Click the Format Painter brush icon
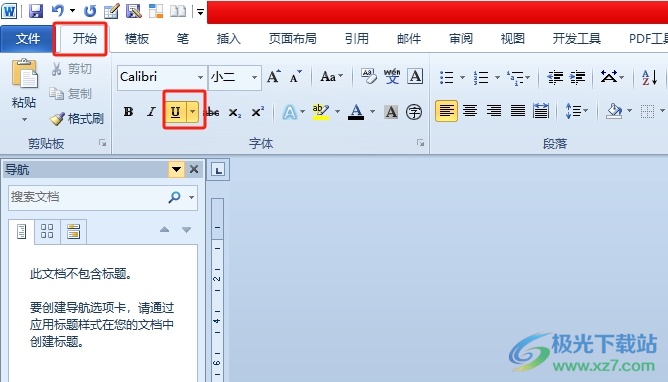 [x=57, y=119]
